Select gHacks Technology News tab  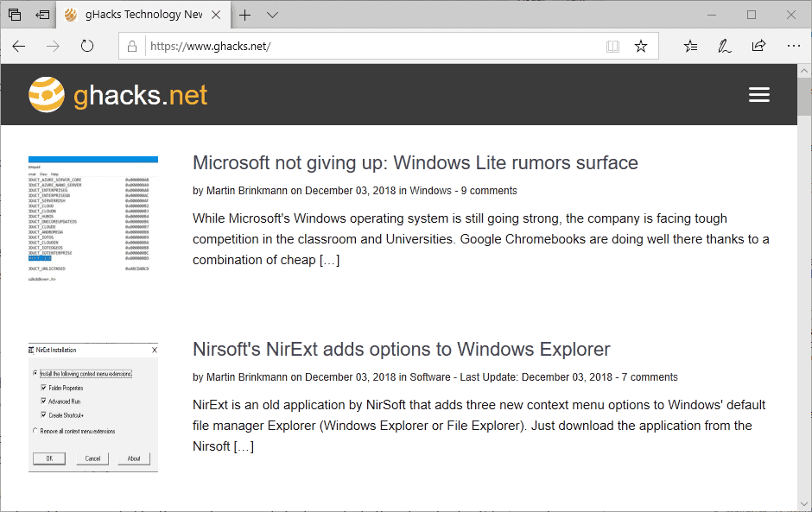[x=143, y=15]
